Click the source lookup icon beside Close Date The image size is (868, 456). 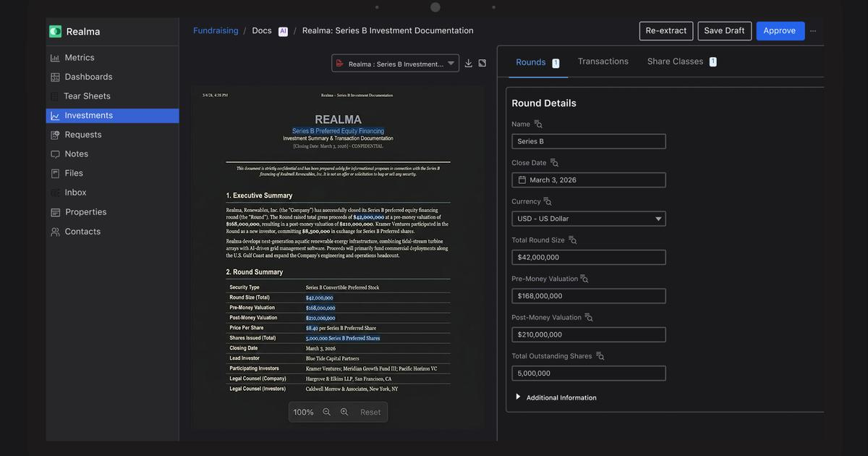pos(555,163)
